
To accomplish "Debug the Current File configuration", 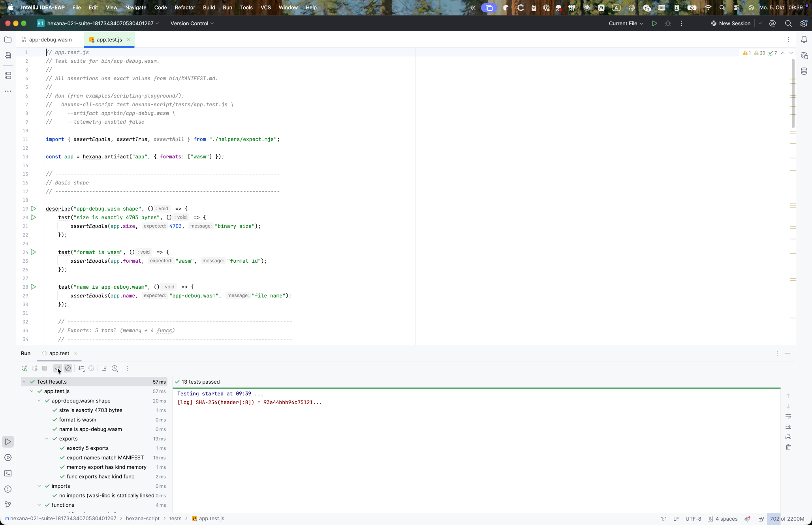I will pyautogui.click(x=668, y=23).
